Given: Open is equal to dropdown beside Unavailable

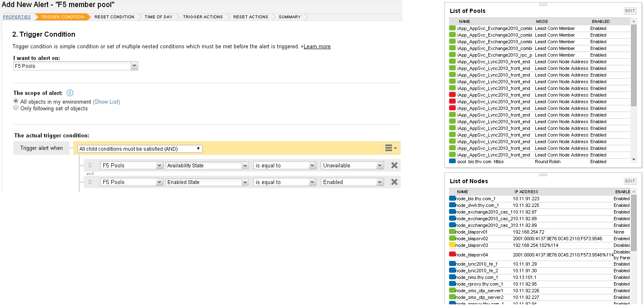Looking at the screenshot, I should click(x=285, y=165).
